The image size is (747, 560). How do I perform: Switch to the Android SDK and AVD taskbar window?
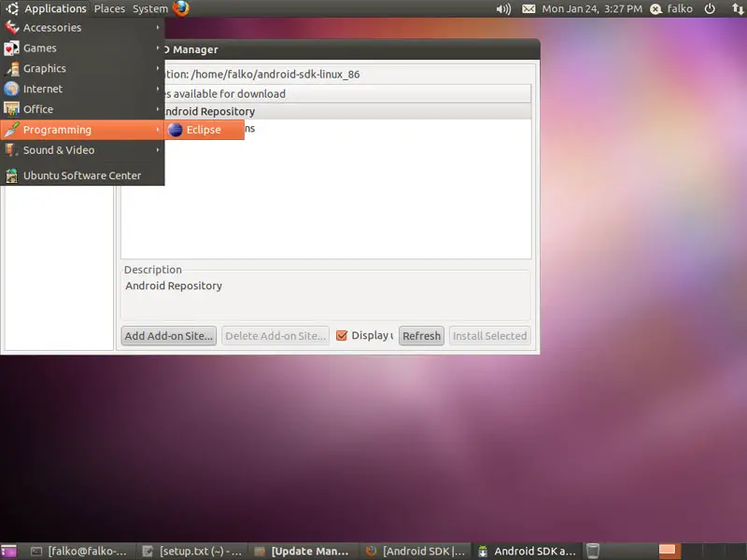[527, 551]
